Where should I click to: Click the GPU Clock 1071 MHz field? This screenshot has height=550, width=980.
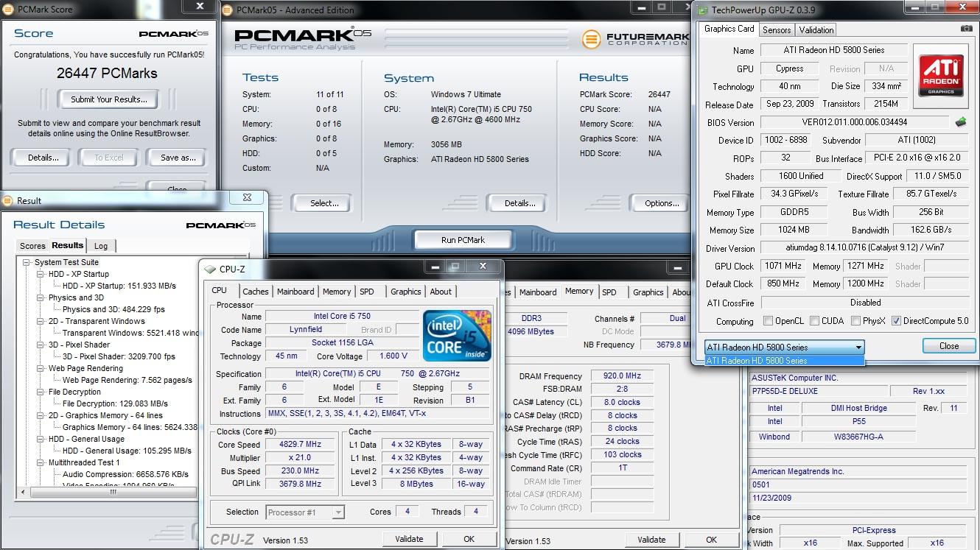coord(783,266)
